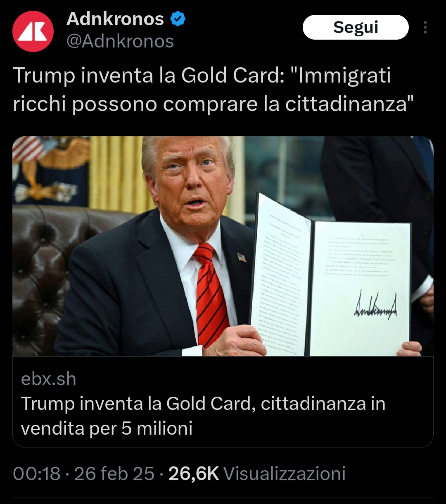Open headline cittadinanza in vendita per 5 milioni
Screen dimensions: 446x504
point(203,416)
